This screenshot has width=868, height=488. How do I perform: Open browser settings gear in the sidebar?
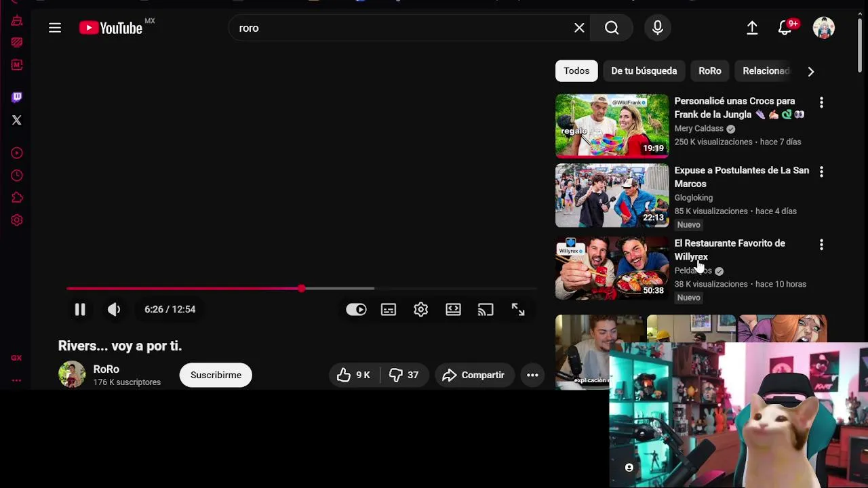[x=17, y=220]
